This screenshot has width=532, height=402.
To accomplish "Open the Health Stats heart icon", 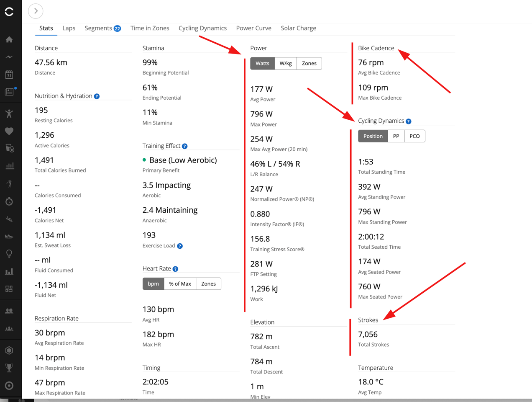I will [x=9, y=131].
